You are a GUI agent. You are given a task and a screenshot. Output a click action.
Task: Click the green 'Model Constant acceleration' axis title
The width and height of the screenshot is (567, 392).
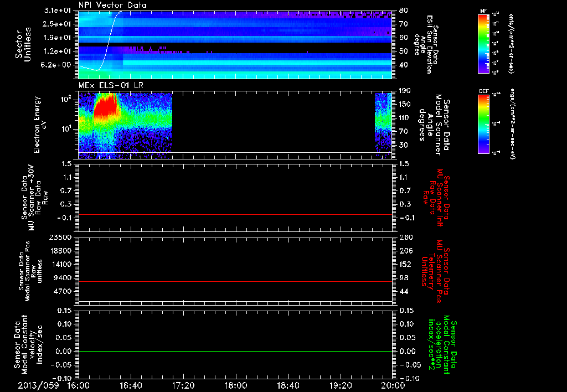coord(442,344)
